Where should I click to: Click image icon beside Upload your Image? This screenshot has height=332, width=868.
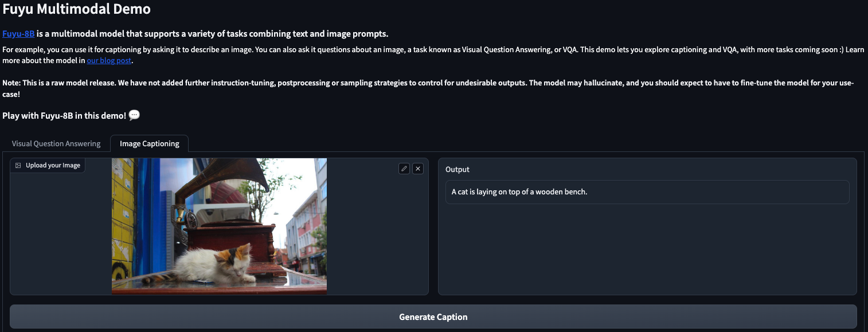click(x=18, y=166)
